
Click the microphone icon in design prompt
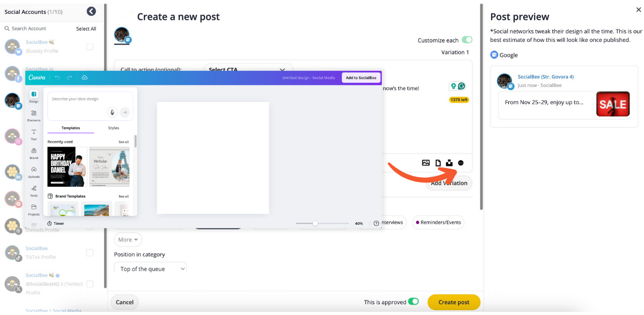pyautogui.click(x=112, y=112)
